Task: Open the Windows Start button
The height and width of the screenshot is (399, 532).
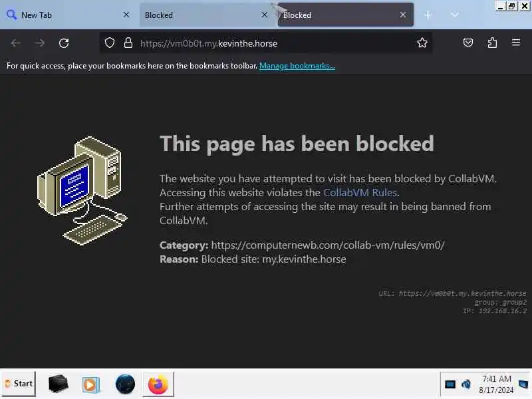Action: (x=19, y=384)
